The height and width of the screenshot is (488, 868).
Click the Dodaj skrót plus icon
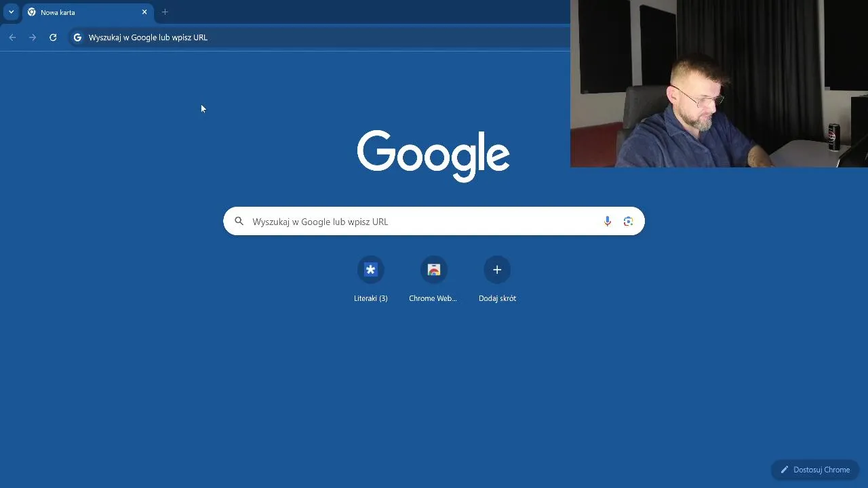tap(497, 270)
